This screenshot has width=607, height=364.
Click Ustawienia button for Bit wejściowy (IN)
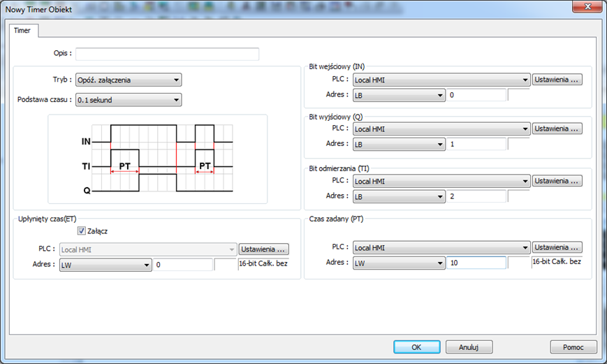pos(557,80)
